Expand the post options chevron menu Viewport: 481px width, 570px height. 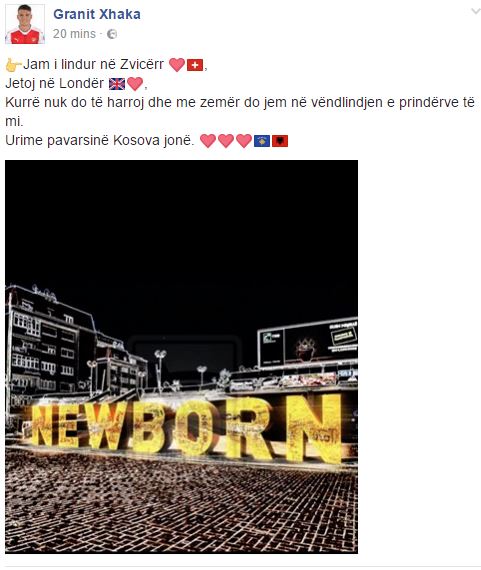(x=475, y=11)
